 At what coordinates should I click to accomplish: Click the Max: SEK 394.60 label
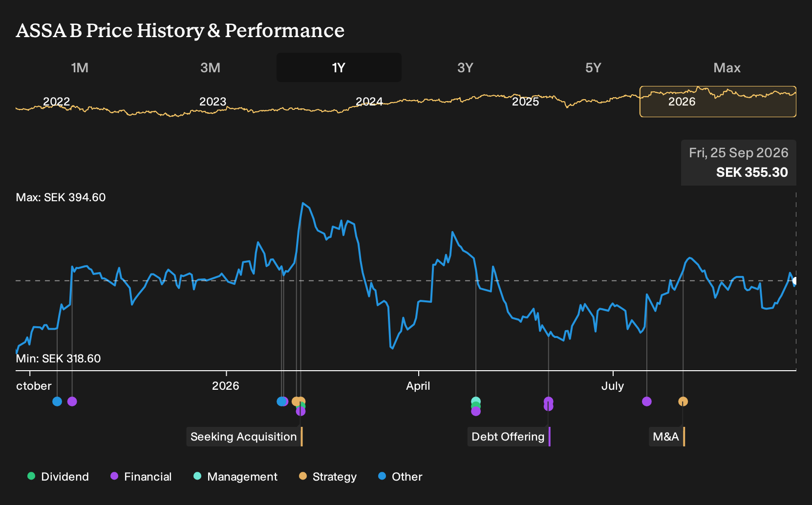pos(61,197)
